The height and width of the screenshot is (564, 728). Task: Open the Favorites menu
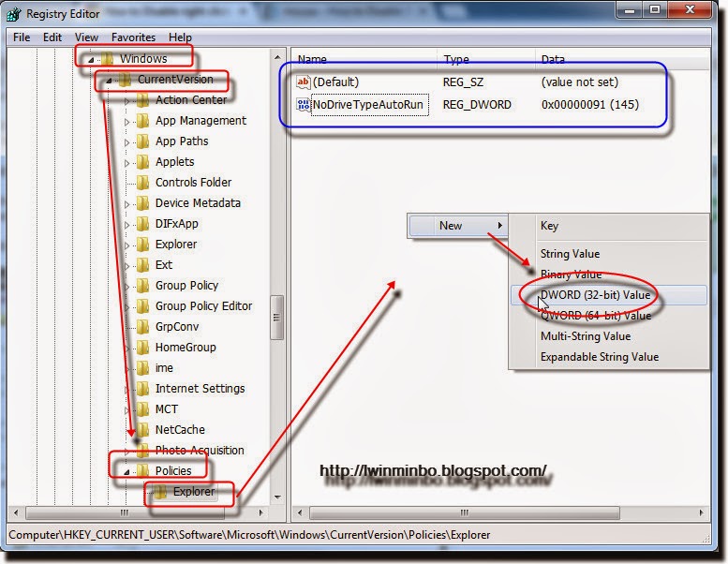133,37
